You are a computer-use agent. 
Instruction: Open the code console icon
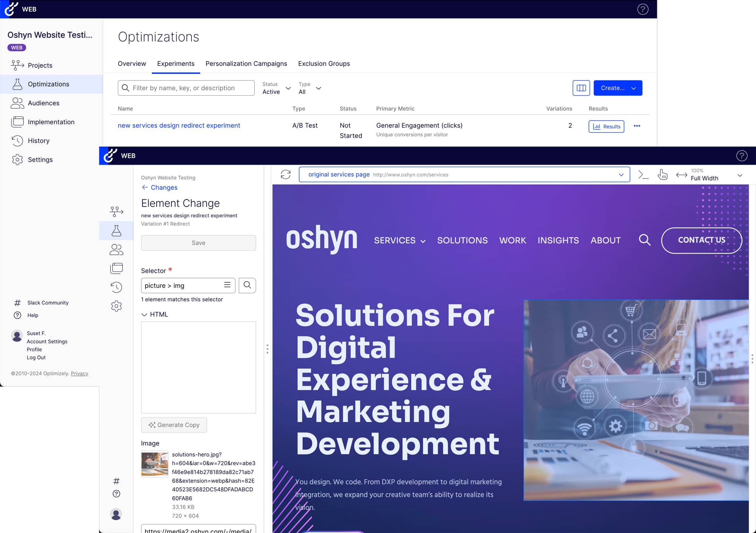(x=643, y=174)
